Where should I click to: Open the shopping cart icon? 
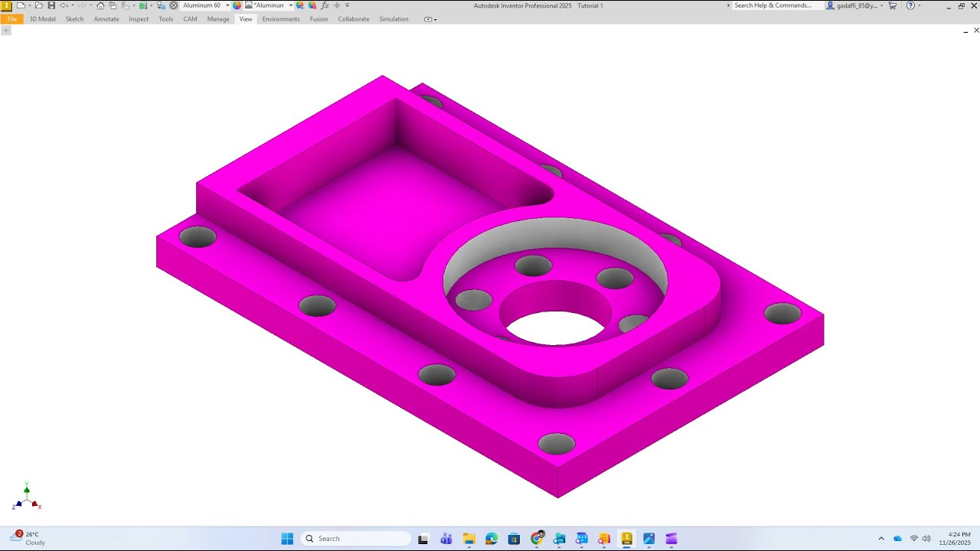pyautogui.click(x=893, y=5)
